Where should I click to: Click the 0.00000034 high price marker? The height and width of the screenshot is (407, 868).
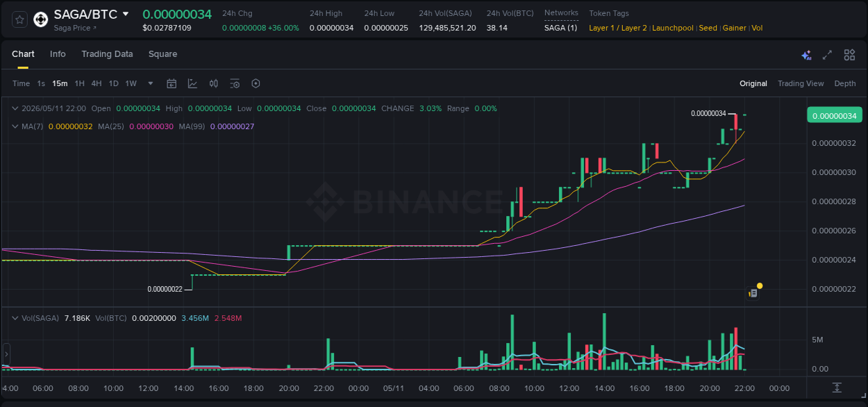[708, 113]
